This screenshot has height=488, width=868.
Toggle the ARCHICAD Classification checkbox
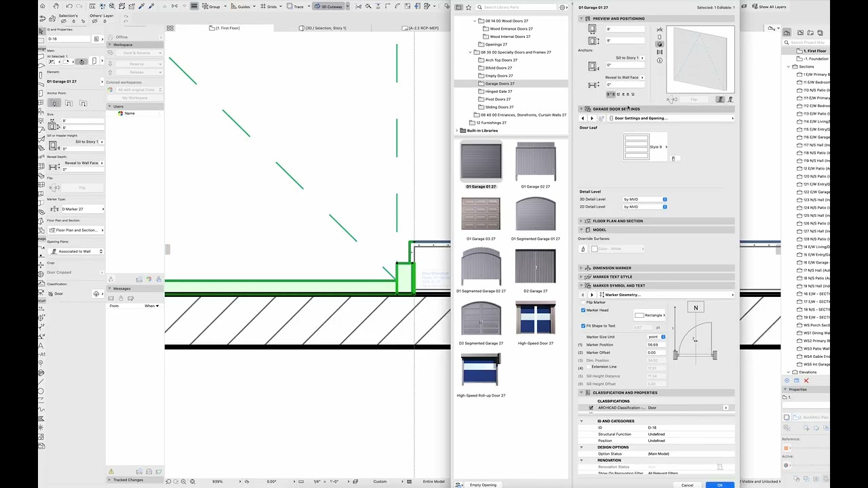[x=591, y=408]
